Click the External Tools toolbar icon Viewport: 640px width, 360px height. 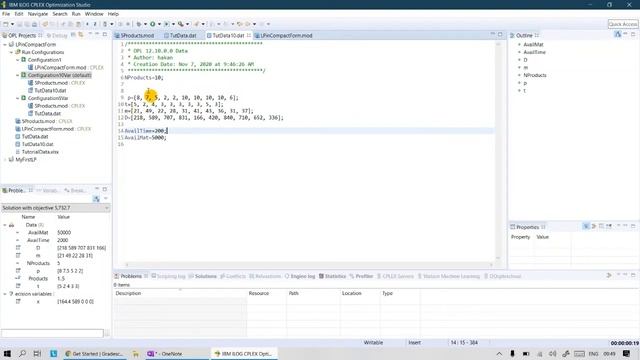click(180, 24)
